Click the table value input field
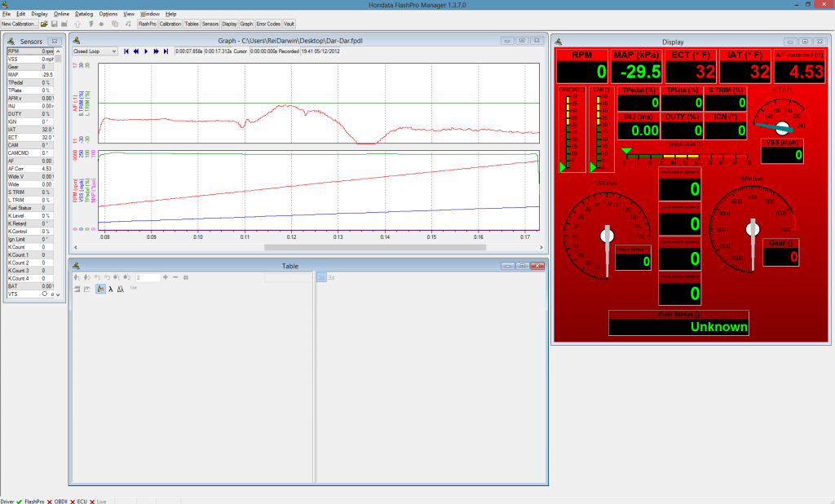 click(147, 277)
